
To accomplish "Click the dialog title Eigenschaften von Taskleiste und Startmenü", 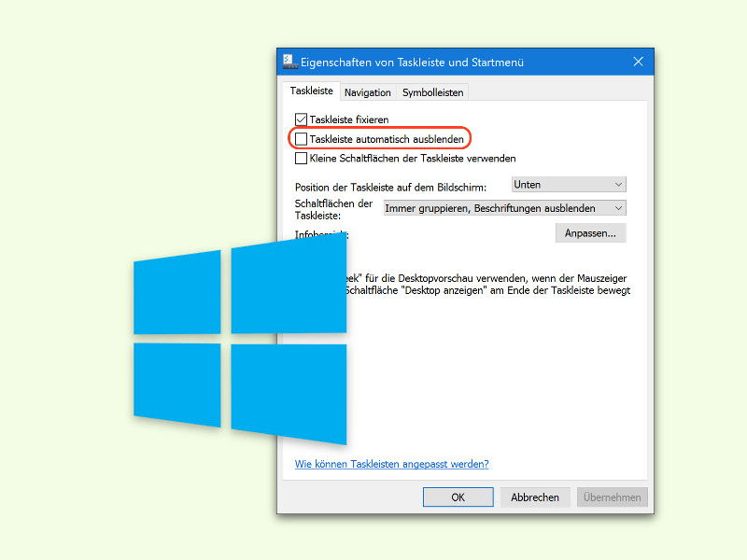I will coord(412,63).
